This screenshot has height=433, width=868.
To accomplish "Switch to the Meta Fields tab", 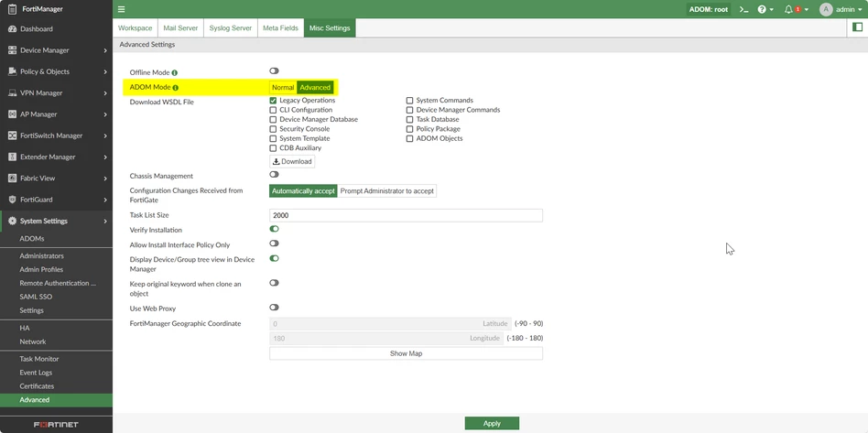I will pyautogui.click(x=281, y=27).
